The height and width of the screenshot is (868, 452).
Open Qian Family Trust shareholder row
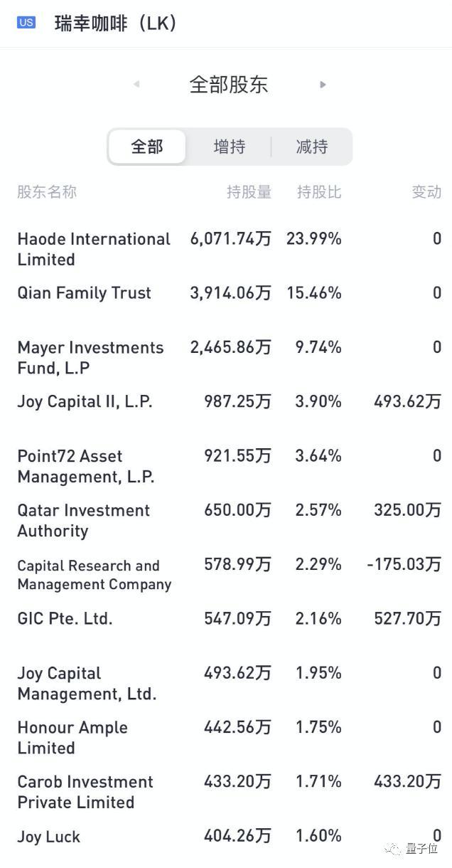click(85, 293)
